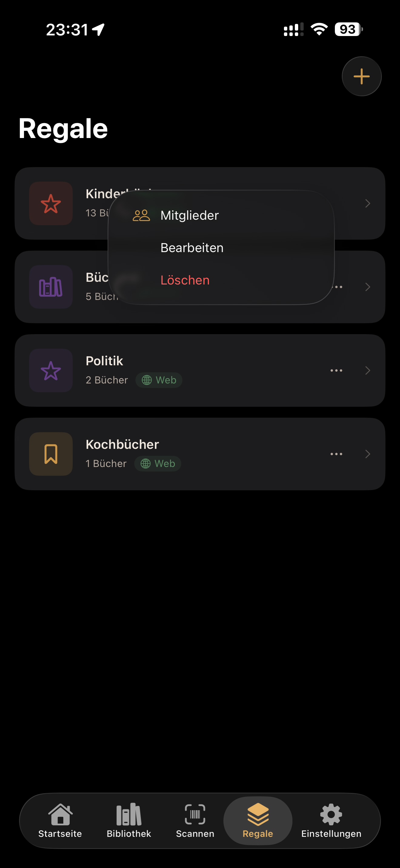
Task: Tap the Web badge on Kochbücher
Action: click(158, 463)
